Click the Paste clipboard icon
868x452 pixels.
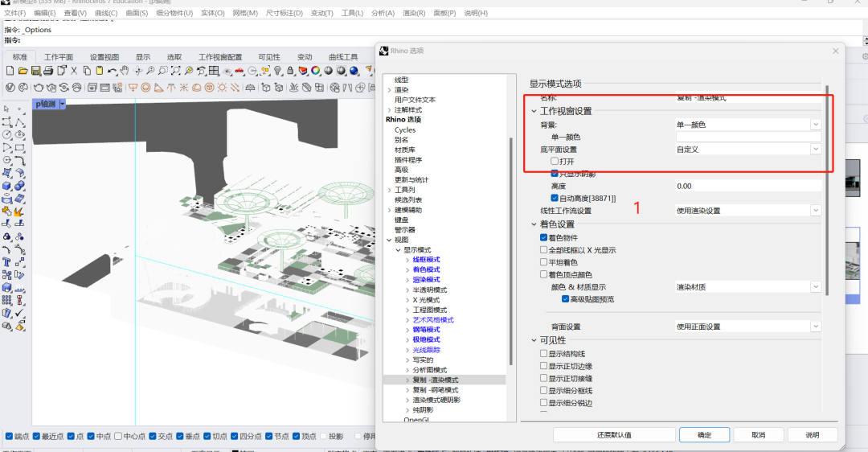pyautogui.click(x=99, y=71)
